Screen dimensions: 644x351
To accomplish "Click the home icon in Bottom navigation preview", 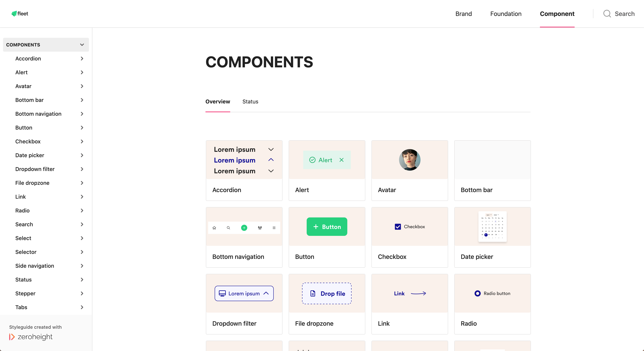I will [214, 228].
